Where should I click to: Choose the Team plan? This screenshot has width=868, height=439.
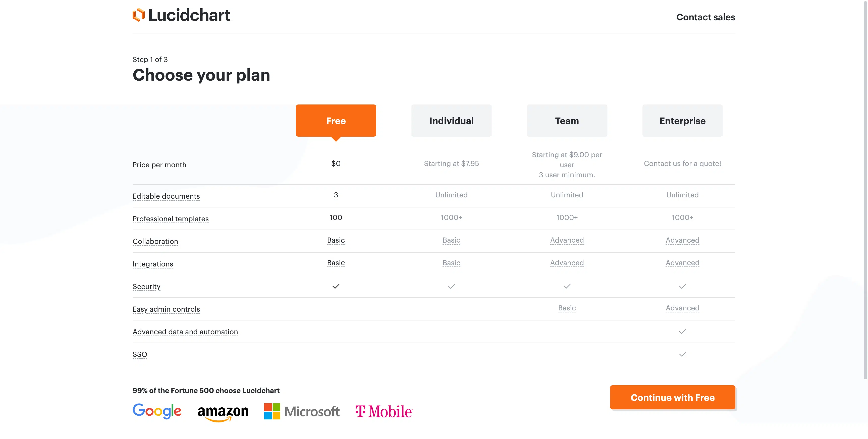click(567, 121)
